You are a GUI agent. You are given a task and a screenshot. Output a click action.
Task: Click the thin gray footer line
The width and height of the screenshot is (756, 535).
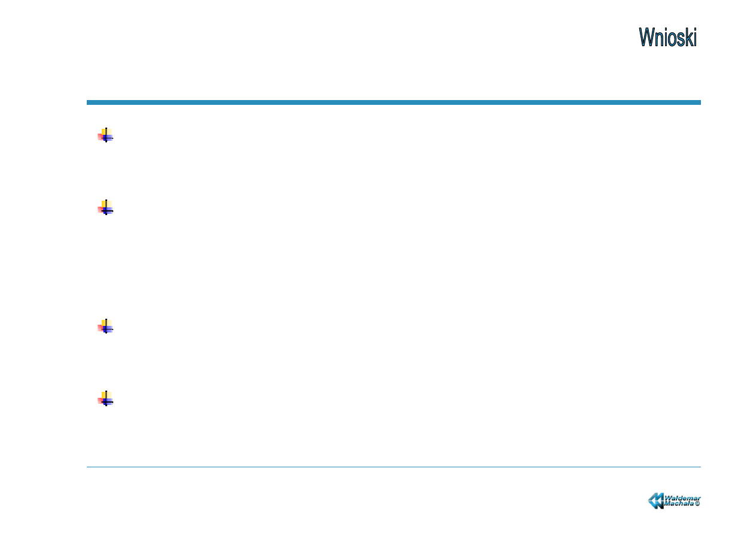[x=393, y=467]
